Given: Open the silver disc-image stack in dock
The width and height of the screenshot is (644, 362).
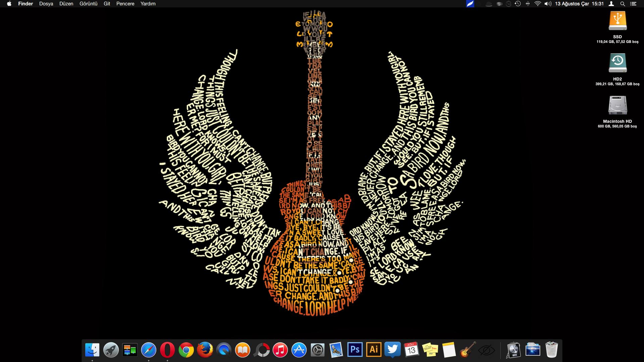Looking at the screenshot, I should click(x=513, y=350).
